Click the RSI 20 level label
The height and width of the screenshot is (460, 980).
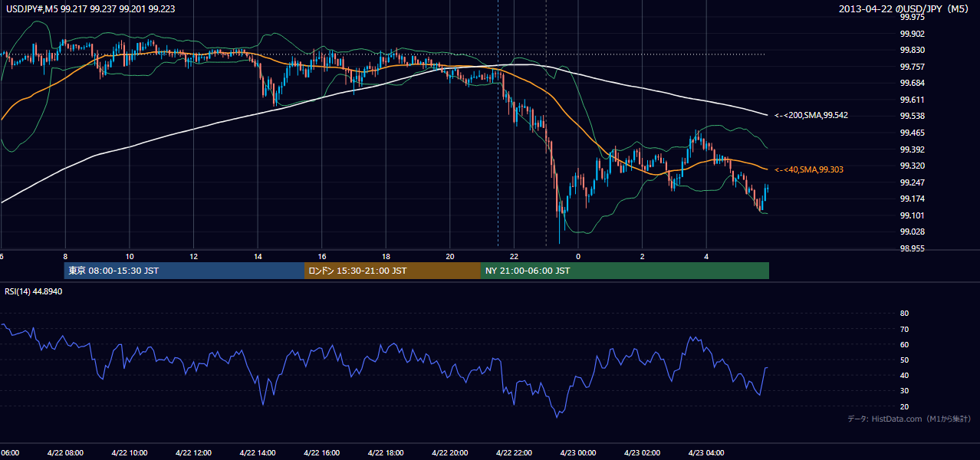pyautogui.click(x=904, y=406)
